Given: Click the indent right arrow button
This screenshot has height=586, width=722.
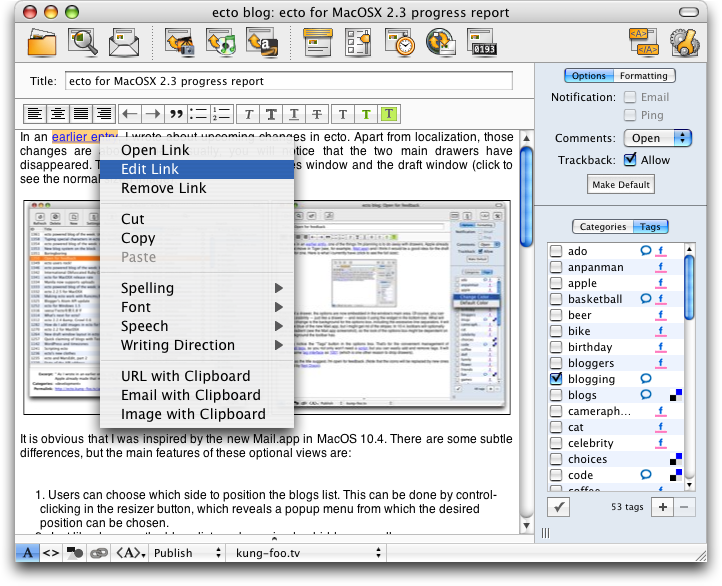Looking at the screenshot, I should (153, 114).
